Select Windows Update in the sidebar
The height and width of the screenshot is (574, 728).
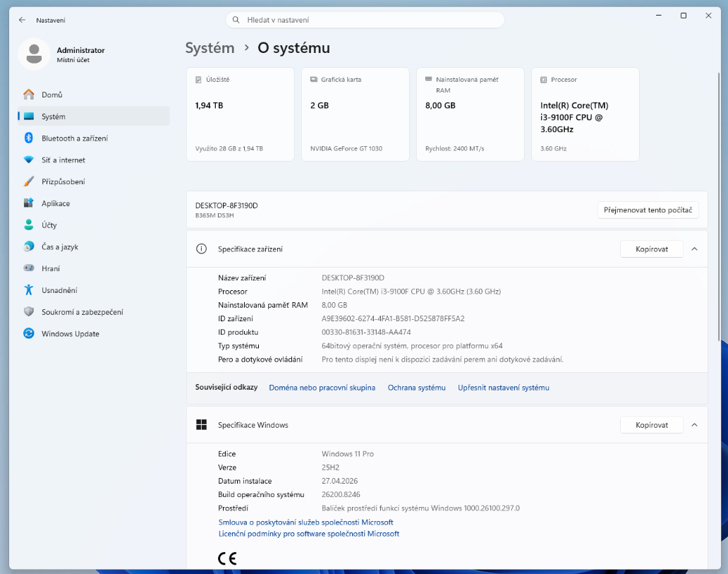94,333
